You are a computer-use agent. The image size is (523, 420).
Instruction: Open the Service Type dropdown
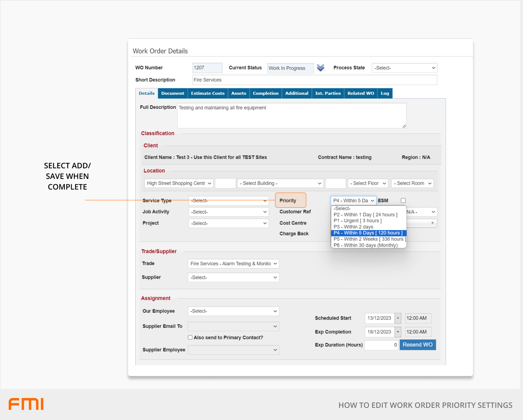[229, 201]
